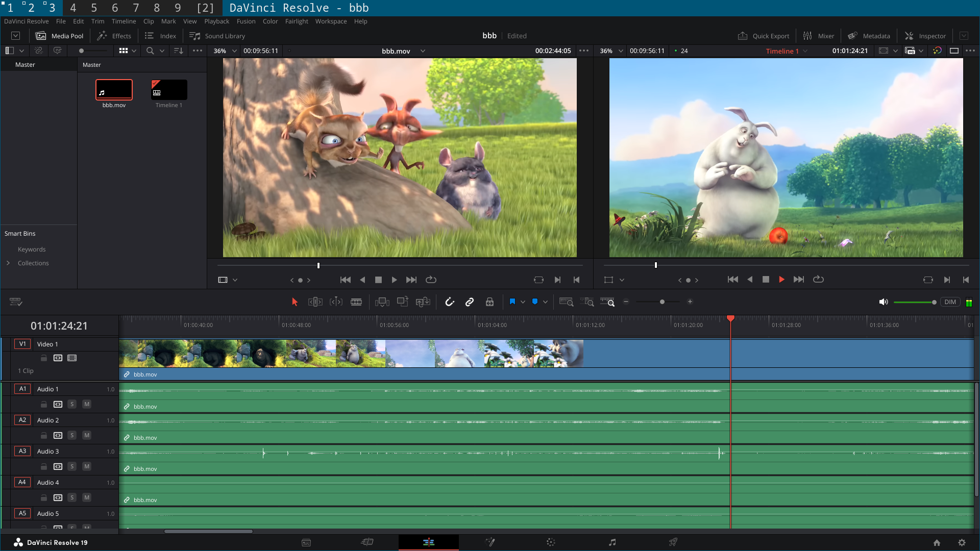
Task: Click Detail Zoom icon
Action: point(587,302)
